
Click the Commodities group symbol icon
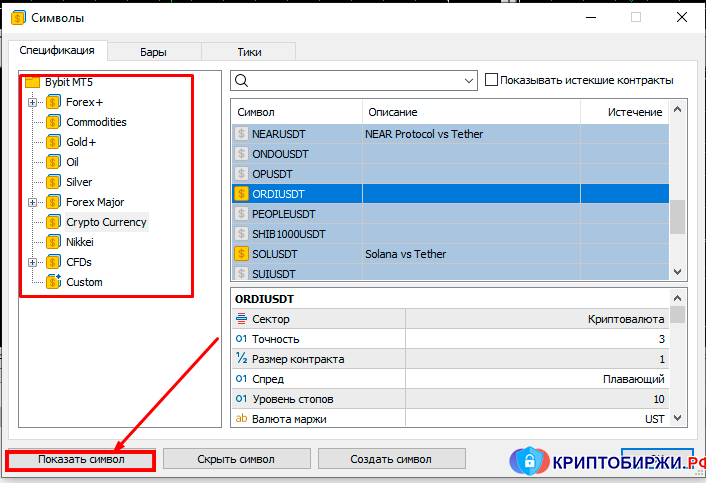click(x=53, y=122)
